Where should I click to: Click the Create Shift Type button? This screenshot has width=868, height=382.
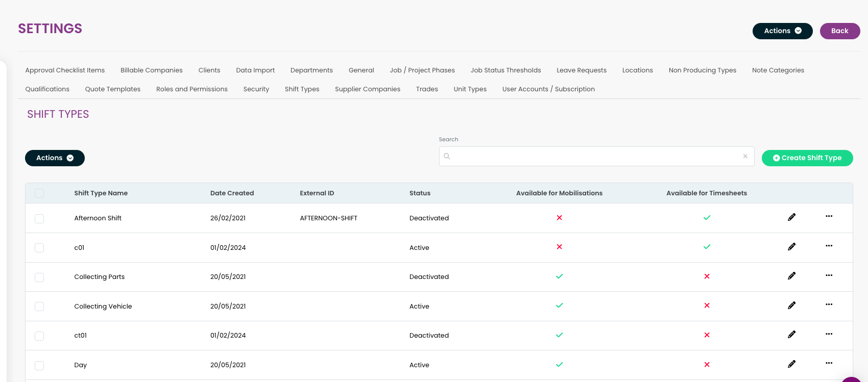click(807, 158)
